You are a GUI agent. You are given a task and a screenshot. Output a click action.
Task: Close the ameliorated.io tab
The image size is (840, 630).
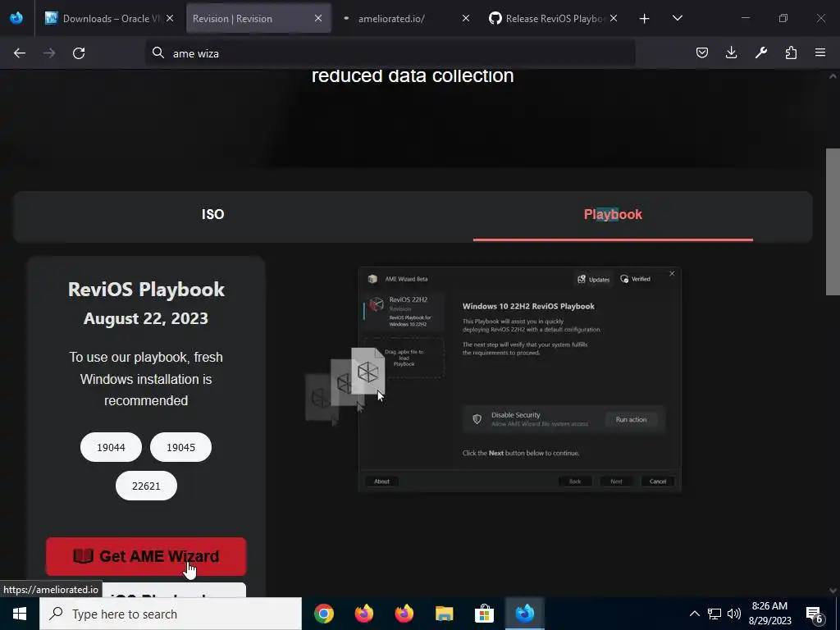[x=466, y=18]
